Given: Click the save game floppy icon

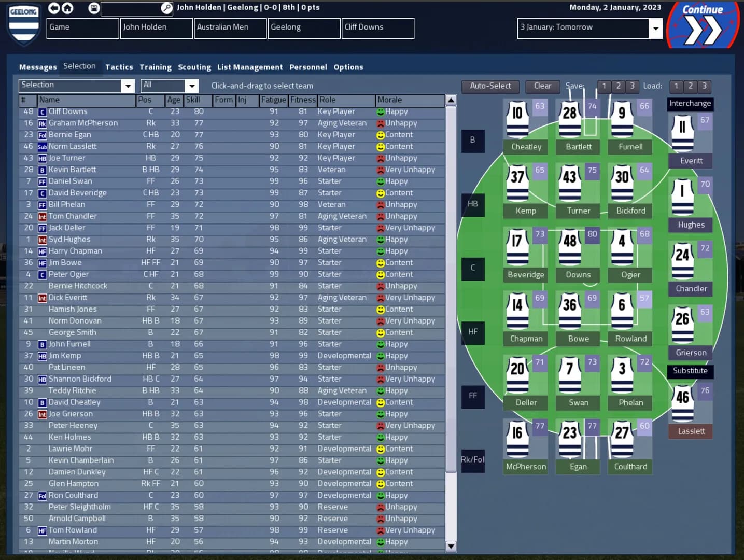Looking at the screenshot, I should point(93,8).
